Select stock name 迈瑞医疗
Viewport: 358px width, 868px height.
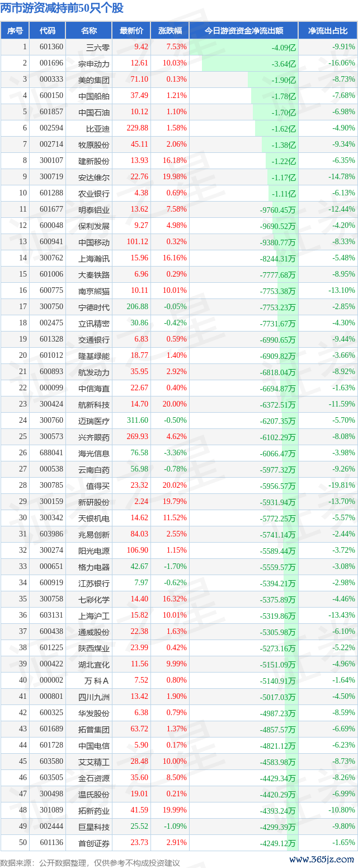click(x=94, y=421)
